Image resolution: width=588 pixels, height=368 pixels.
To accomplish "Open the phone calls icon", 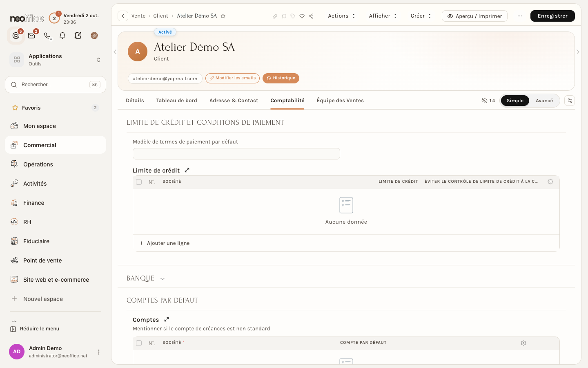I will coord(47,36).
